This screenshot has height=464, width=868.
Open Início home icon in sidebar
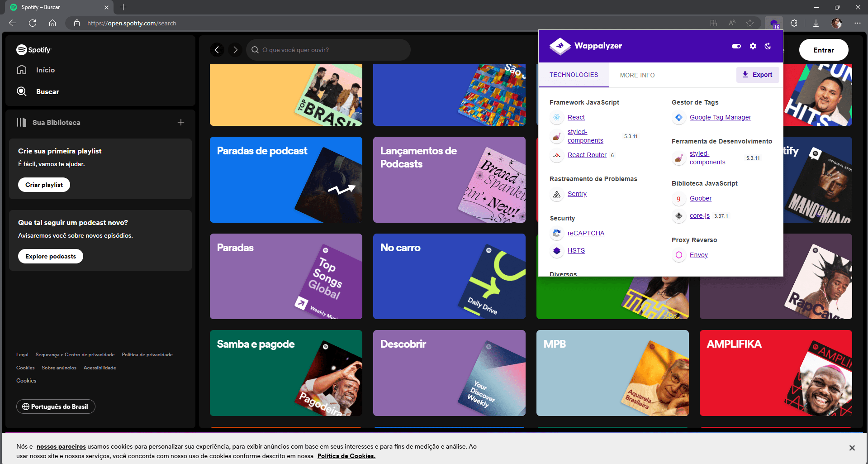pos(22,70)
